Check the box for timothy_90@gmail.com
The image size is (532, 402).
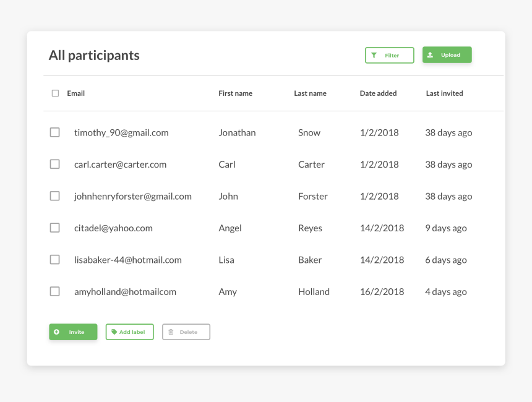point(55,132)
